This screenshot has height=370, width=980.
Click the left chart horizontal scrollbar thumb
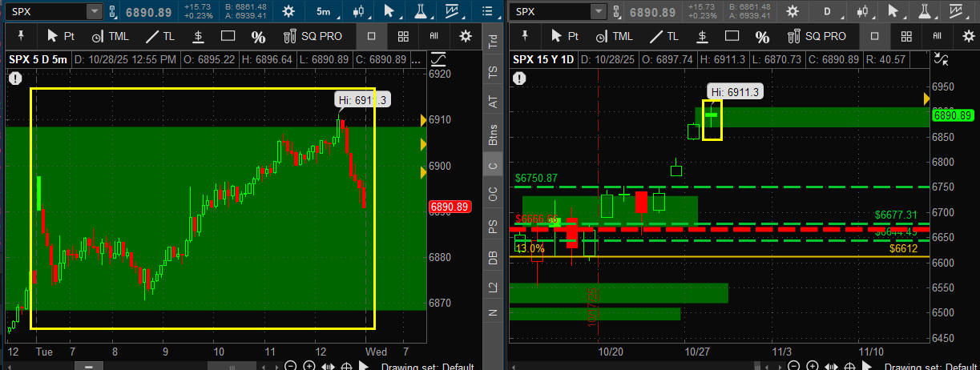88,366
